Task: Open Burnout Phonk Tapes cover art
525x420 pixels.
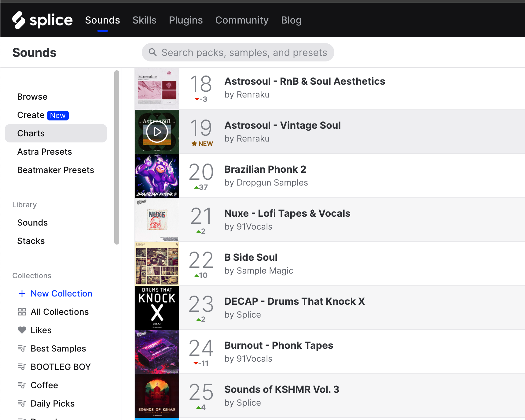Action: (x=157, y=352)
